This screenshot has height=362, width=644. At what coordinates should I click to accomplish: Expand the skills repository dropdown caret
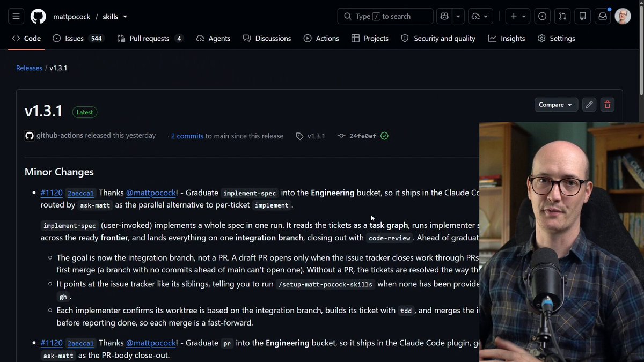pos(125,17)
